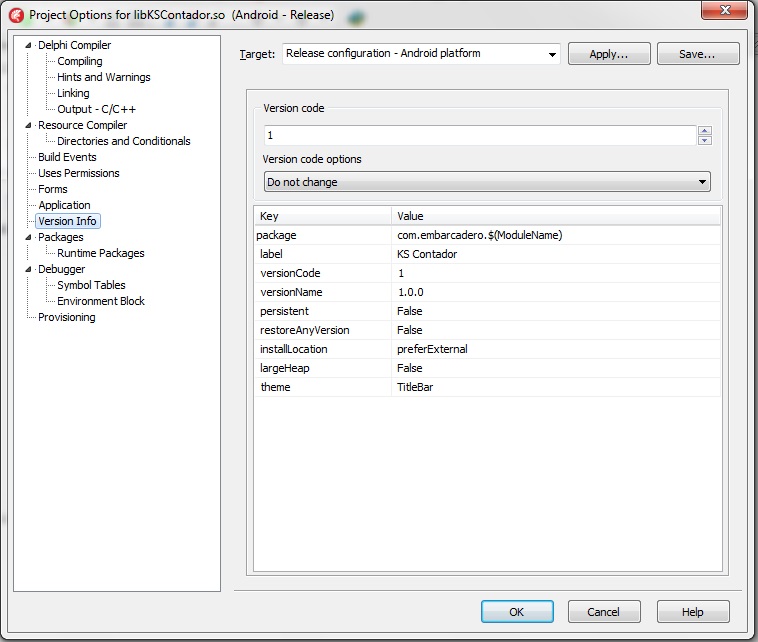
Task: Collapse the Delphi Compiler tree node
Action: tap(29, 46)
